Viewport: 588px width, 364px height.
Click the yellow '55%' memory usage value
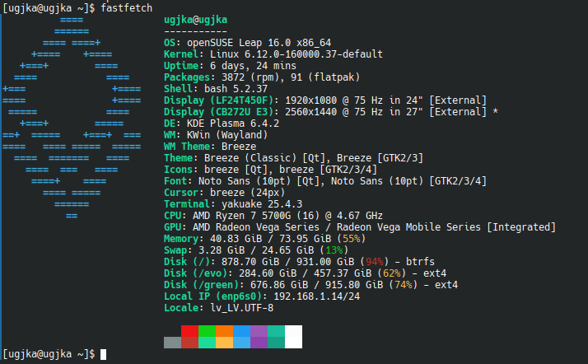point(352,239)
